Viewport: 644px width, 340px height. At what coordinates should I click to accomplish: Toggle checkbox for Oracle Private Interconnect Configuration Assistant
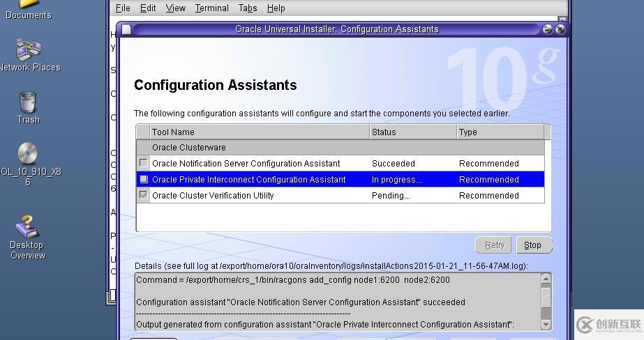pos(143,179)
